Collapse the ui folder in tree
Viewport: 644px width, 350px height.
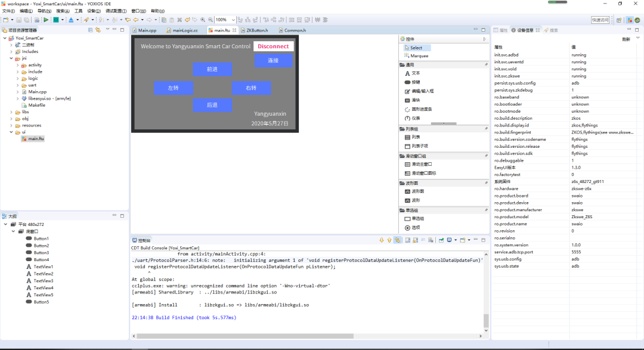coord(11,132)
